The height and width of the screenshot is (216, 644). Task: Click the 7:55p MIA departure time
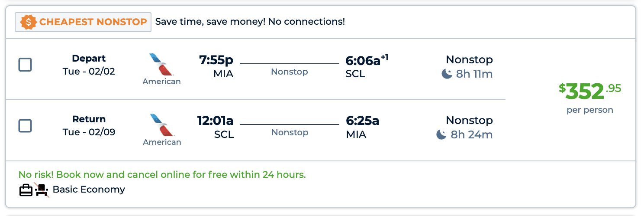(x=216, y=67)
